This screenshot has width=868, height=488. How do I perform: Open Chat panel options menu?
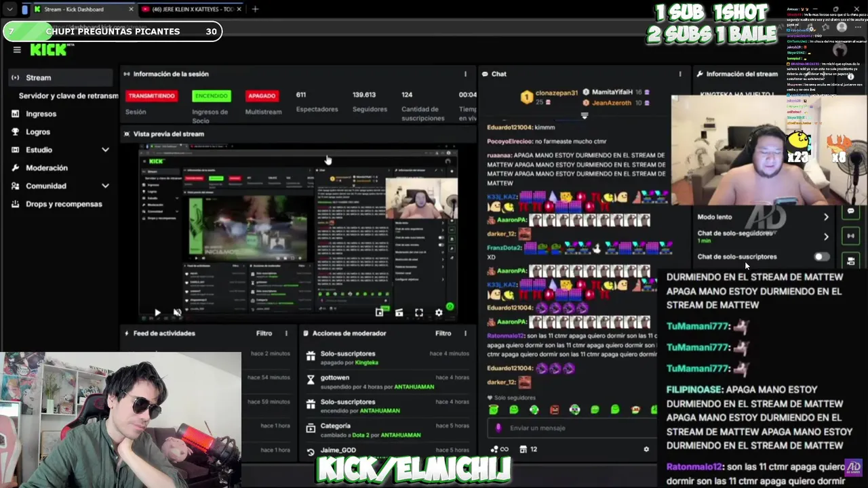tap(680, 74)
